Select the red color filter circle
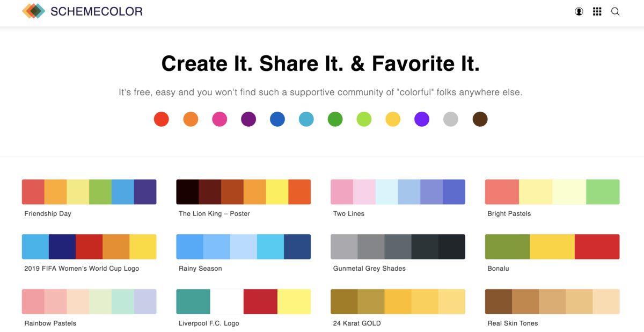The width and height of the screenshot is (644, 332). [x=162, y=119]
